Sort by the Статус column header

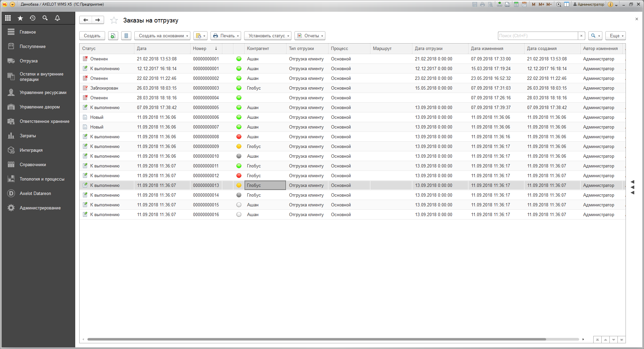(x=107, y=48)
